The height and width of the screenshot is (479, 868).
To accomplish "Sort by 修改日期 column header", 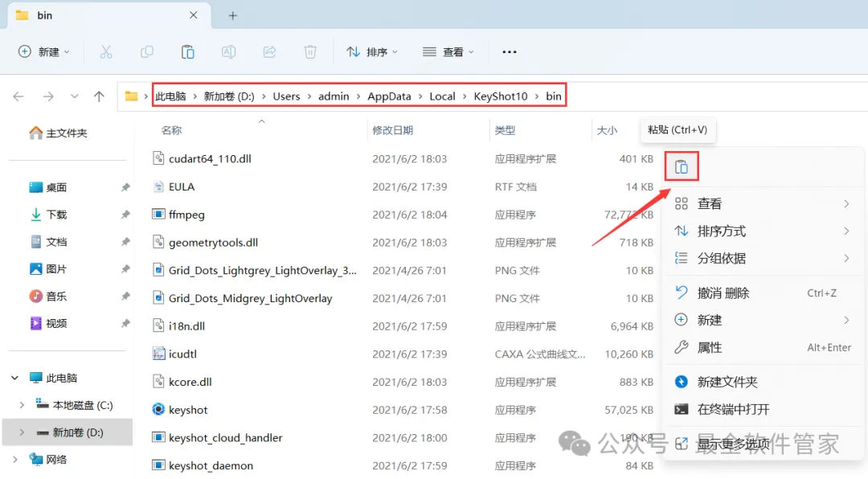I will (392, 131).
